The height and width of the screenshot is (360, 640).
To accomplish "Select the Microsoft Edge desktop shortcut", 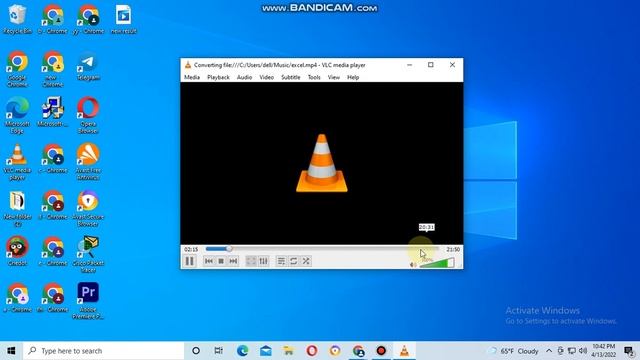I will [17, 115].
